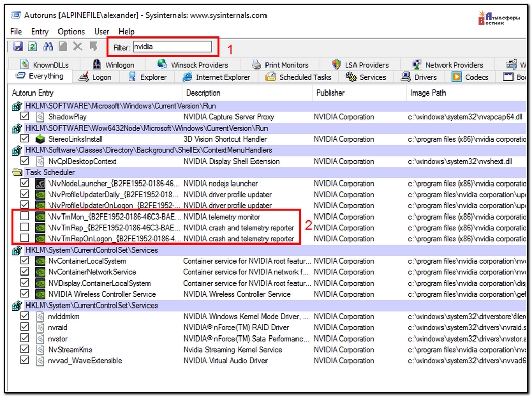This screenshot has width=532, height=397.
Task: Click the Task Scheduler folder icon
Action: coord(17,172)
